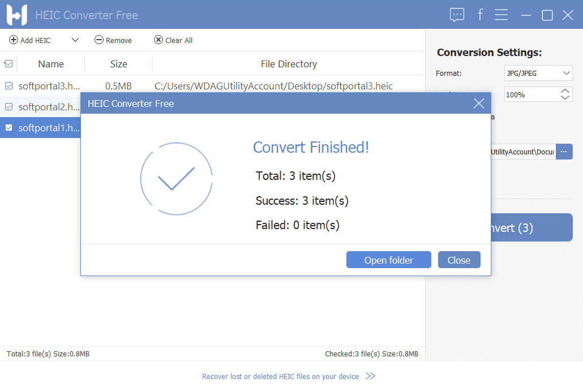Click the output path field
The image size is (583, 392).
523,152
